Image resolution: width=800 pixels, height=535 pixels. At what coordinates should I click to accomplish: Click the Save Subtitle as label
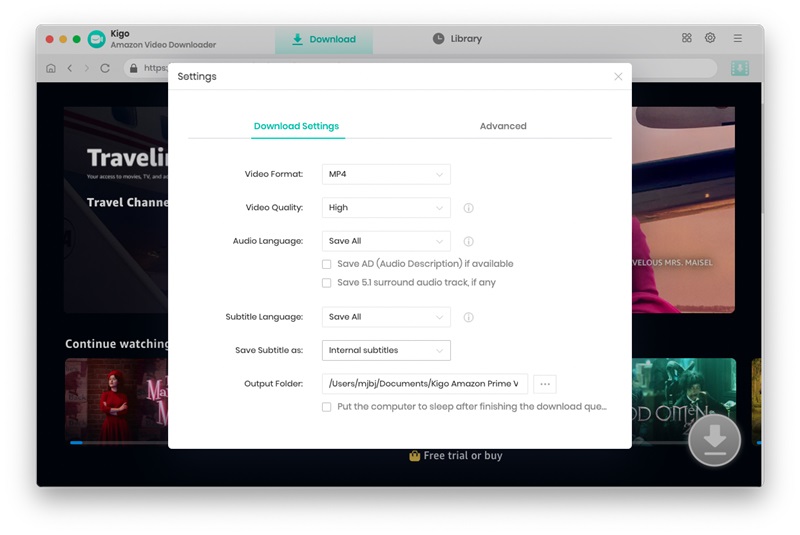(x=269, y=350)
